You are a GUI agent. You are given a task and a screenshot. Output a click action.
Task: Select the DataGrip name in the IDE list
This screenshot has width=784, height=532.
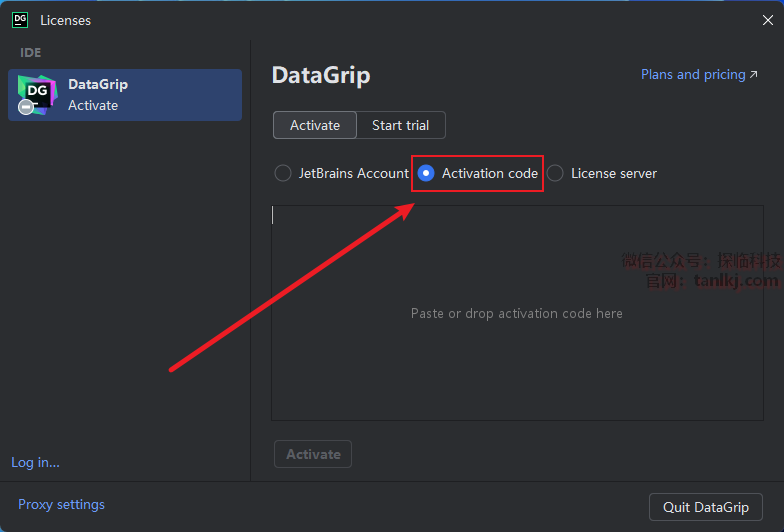coord(98,85)
